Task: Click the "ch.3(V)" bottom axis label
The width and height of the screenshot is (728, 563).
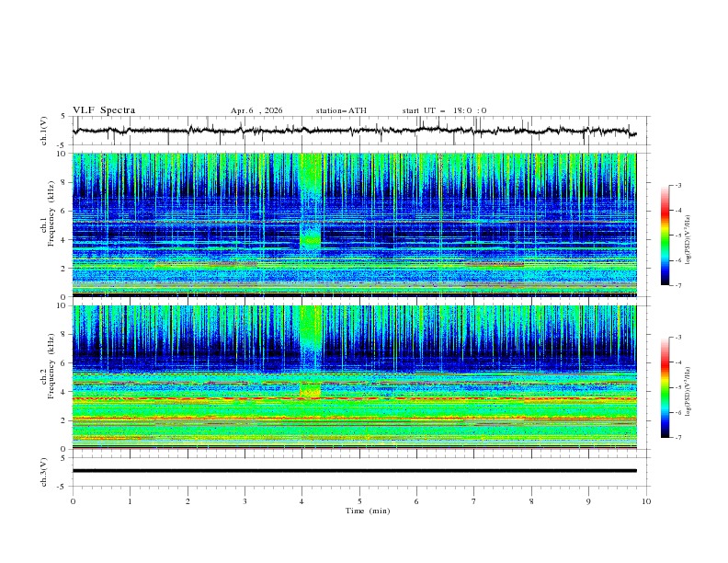Action: pyautogui.click(x=44, y=472)
